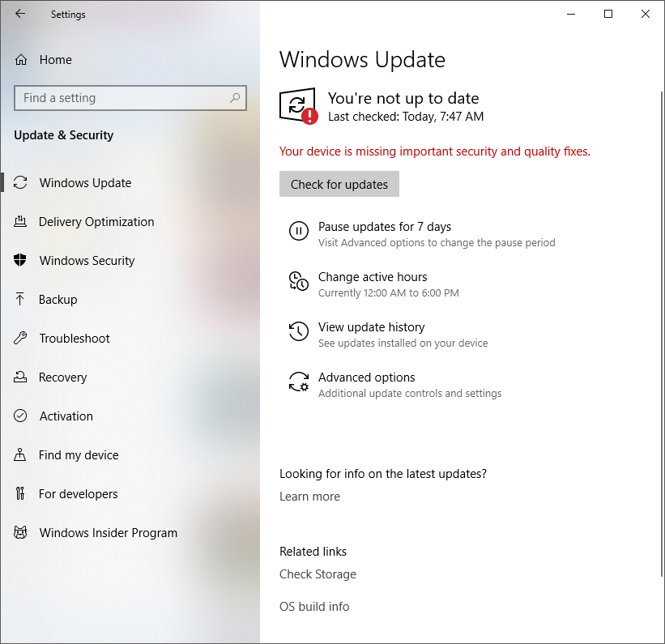This screenshot has width=665, height=644.
Task: Click the Windows Update page title
Action: pos(362,59)
